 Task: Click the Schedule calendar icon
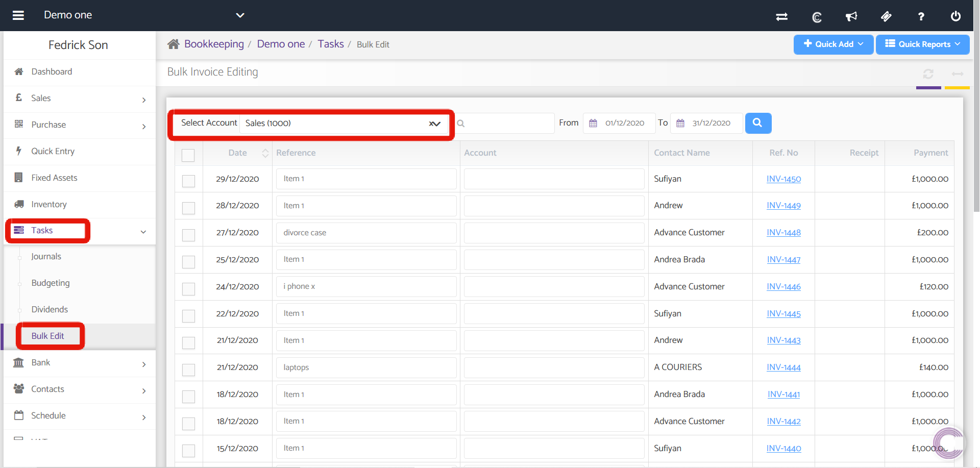(19, 415)
